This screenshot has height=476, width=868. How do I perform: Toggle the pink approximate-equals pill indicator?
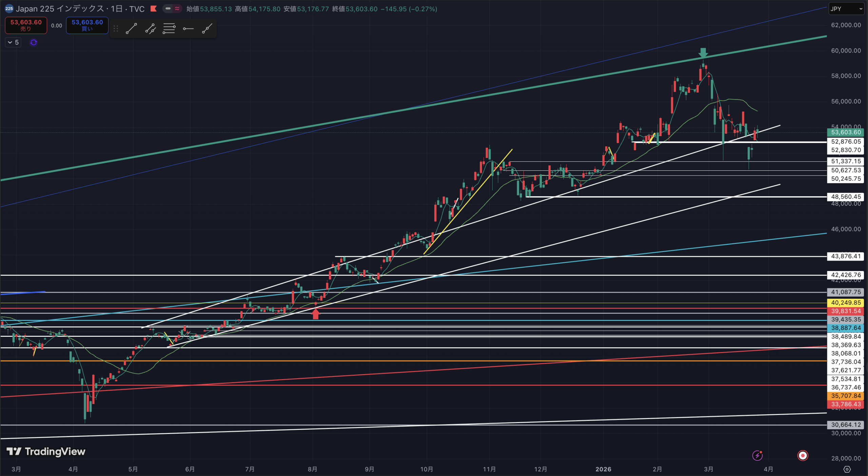click(x=177, y=9)
